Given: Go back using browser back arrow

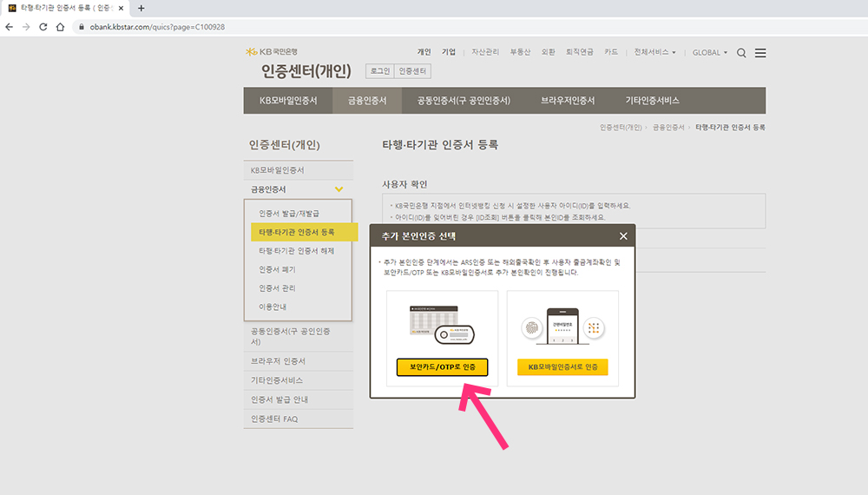Looking at the screenshot, I should pos(9,27).
